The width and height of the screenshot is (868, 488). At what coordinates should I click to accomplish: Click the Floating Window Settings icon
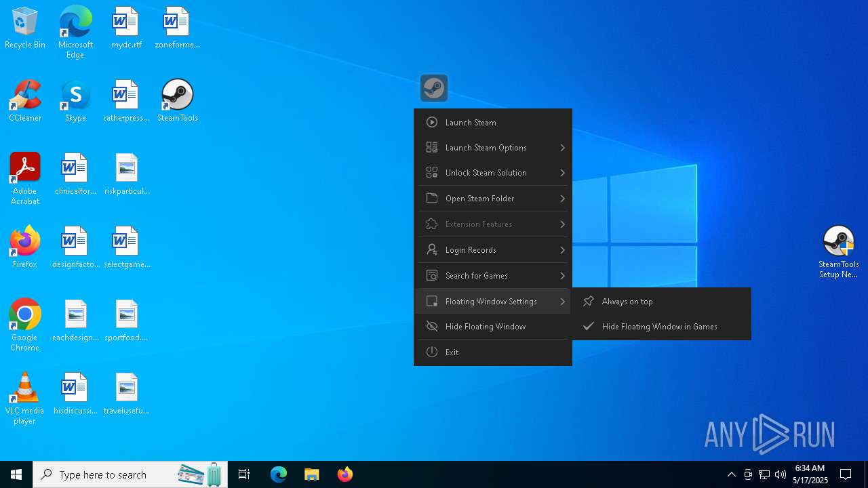432,302
